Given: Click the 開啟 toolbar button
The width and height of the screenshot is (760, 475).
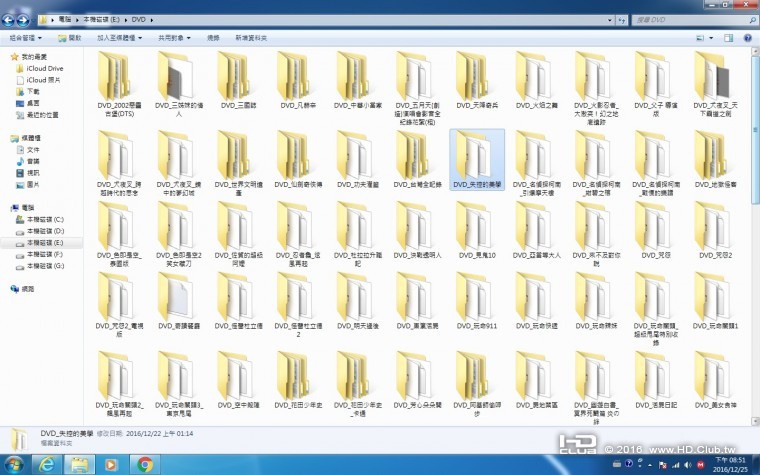Looking at the screenshot, I should click(69, 38).
